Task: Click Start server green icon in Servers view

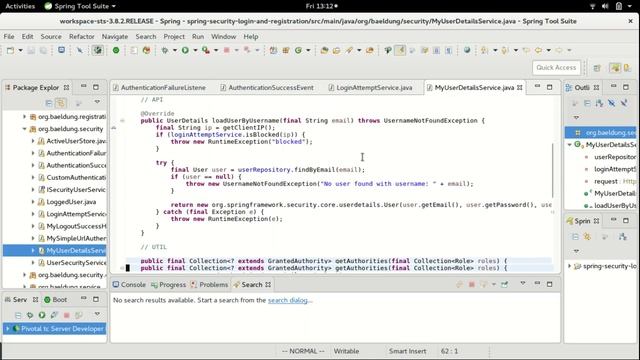Action: [42, 315]
